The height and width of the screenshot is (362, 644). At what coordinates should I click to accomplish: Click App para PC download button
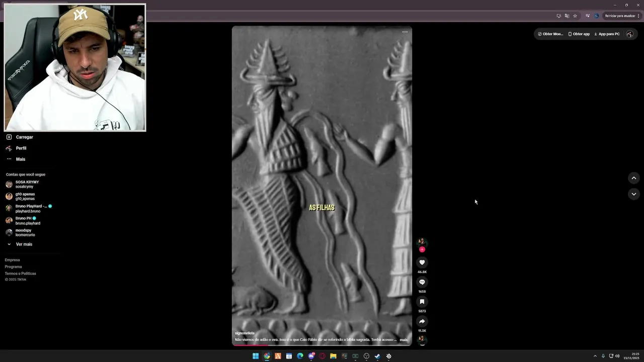607,34
